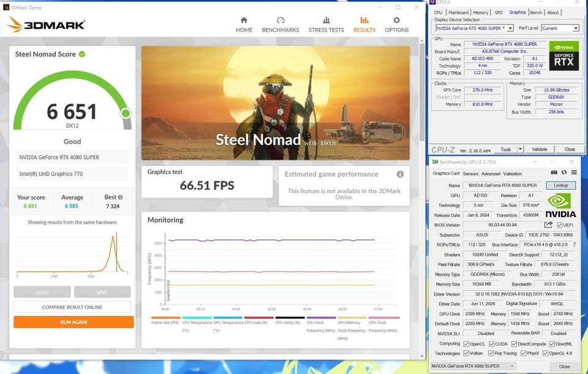Click the 3DMark Demo title bar icon
The width and height of the screenshot is (588, 374).
click(6, 7)
